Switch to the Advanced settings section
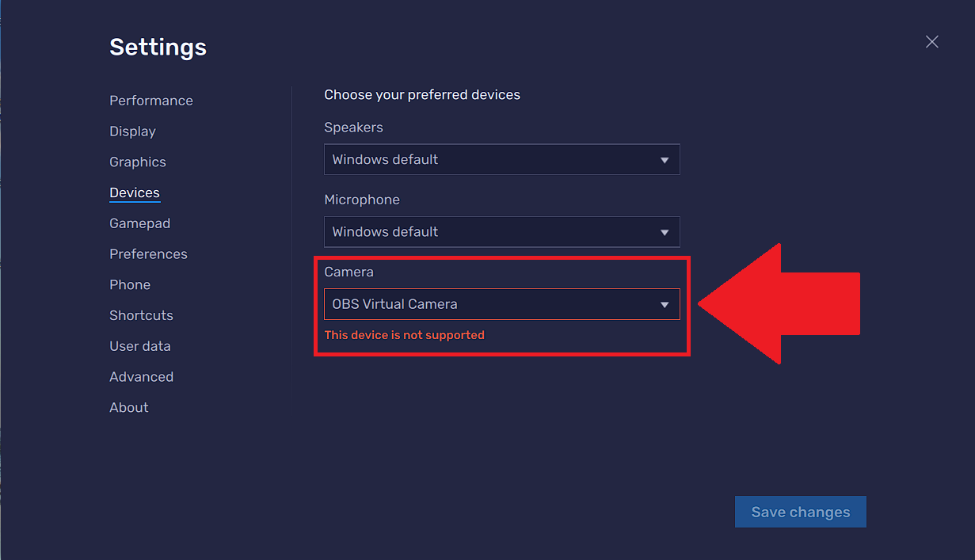 point(141,377)
